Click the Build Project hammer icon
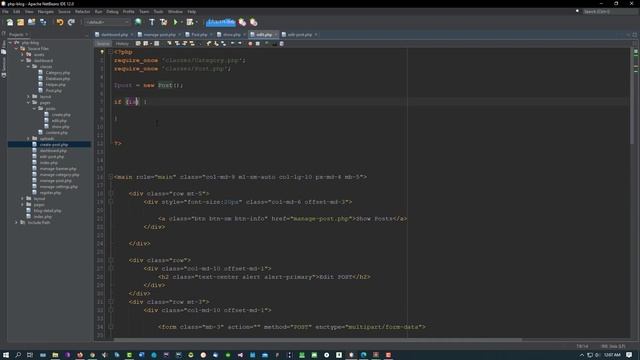Viewport: 640px width, 360px height. (x=152, y=22)
